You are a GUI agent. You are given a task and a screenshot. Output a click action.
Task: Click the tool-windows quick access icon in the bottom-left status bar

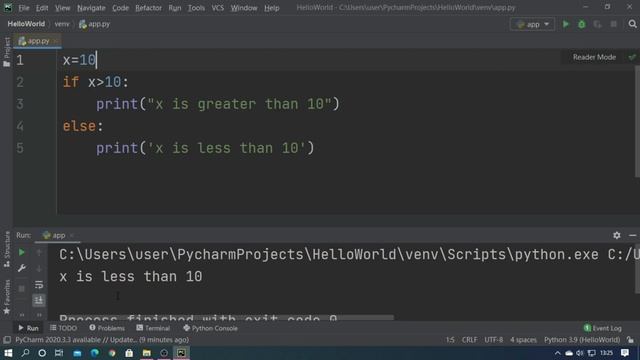(7, 340)
